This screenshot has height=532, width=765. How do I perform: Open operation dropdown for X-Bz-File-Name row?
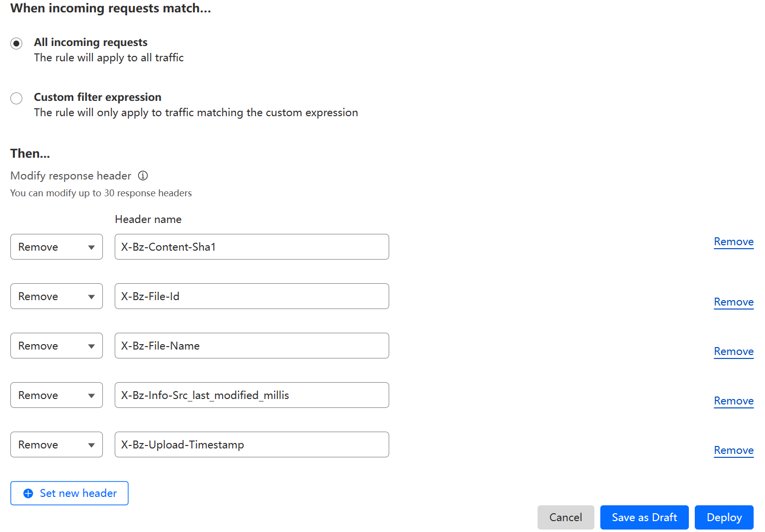tap(56, 346)
